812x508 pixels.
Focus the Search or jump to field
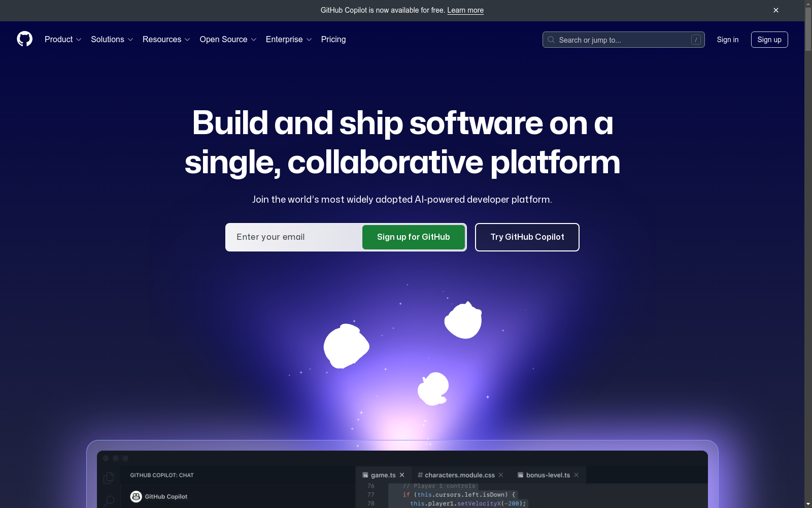click(x=623, y=40)
